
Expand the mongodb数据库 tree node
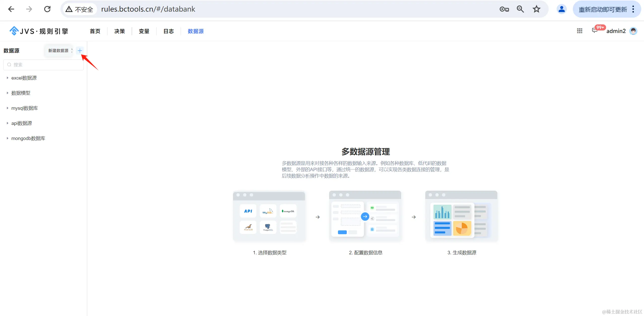point(8,138)
